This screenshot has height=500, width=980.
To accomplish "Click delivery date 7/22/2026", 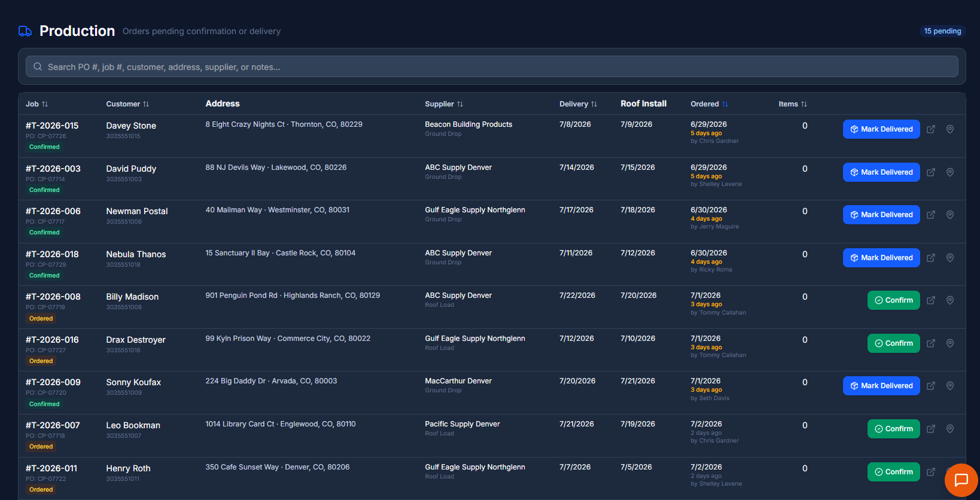I will point(577,295).
